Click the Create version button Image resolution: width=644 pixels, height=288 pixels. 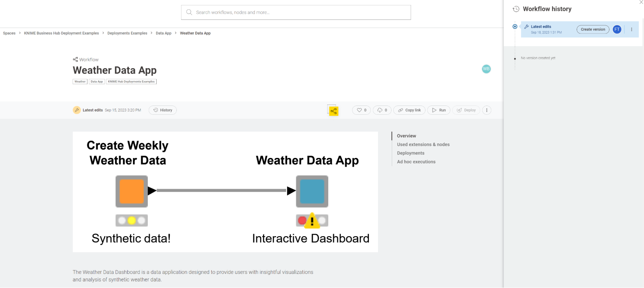(x=592, y=29)
